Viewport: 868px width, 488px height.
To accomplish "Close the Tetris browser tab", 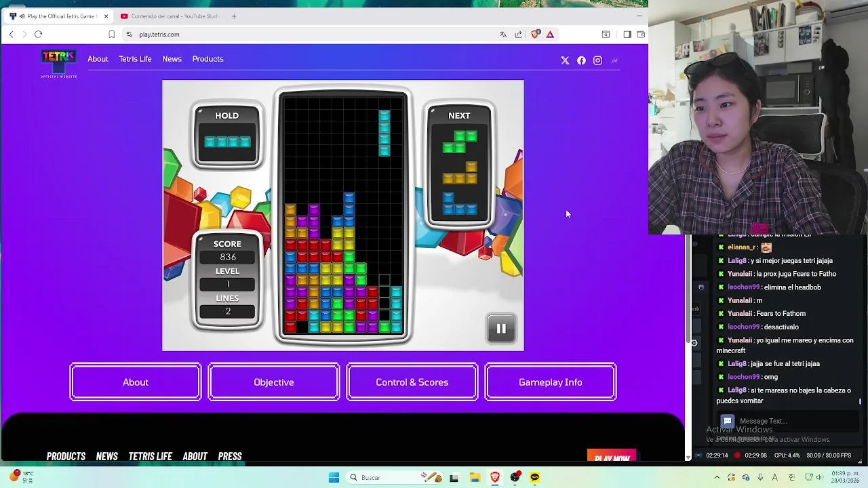I will click(106, 16).
